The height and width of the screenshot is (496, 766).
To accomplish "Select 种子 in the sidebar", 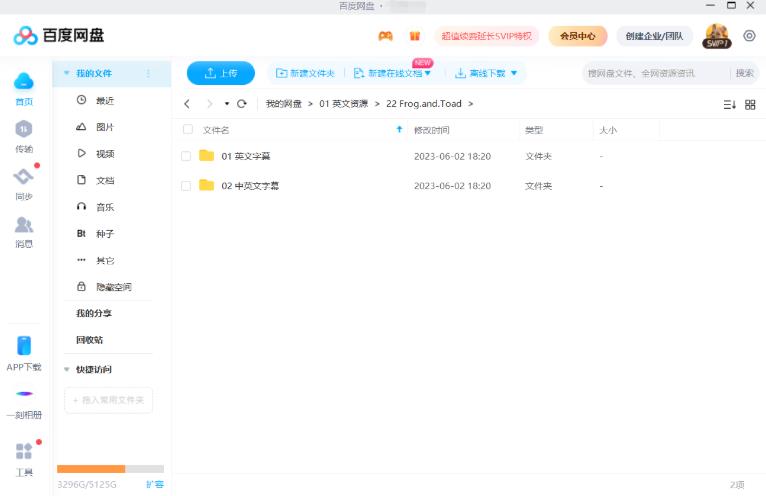I will [x=105, y=234].
